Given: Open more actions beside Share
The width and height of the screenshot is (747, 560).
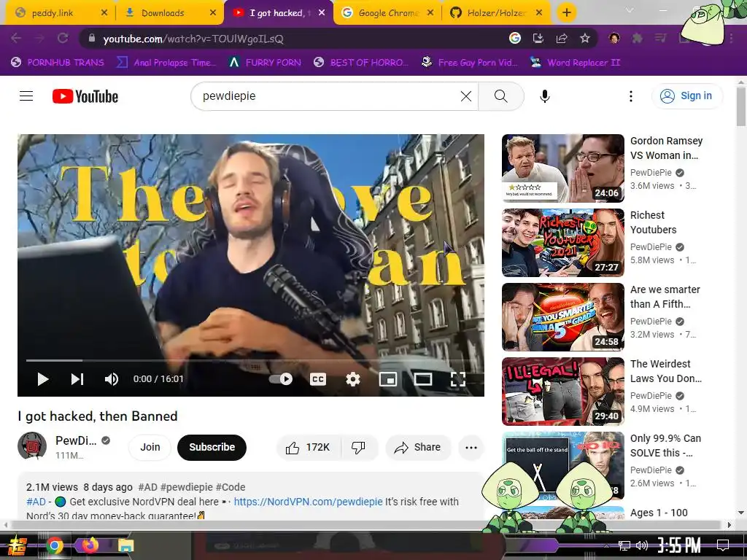Looking at the screenshot, I should click(471, 447).
